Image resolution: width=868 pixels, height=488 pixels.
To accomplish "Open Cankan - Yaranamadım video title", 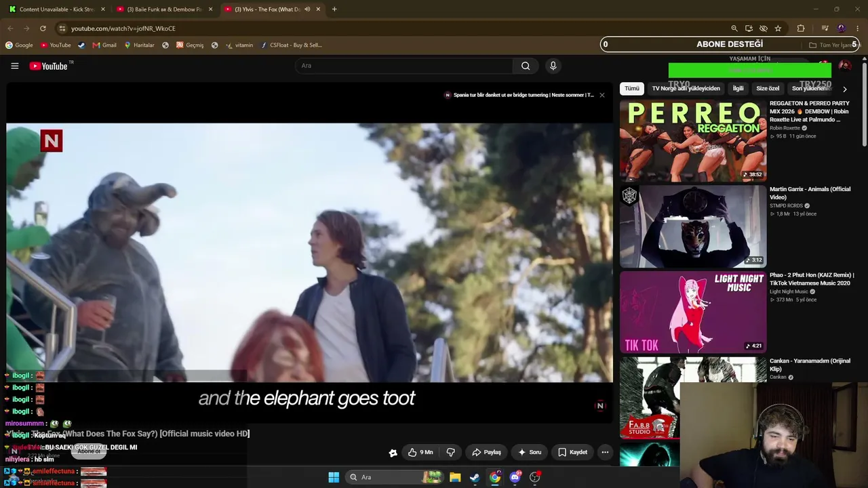I will (x=810, y=365).
